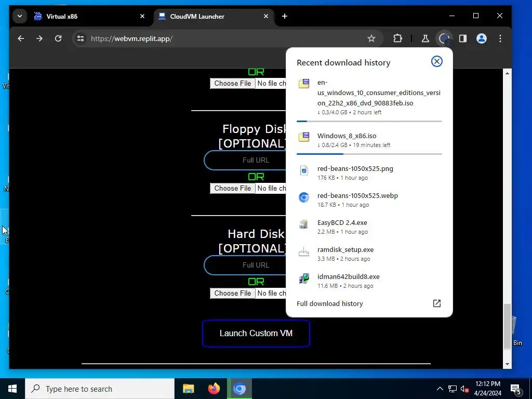Screen dimensions: 532x399
Task: Click the page vertical scrollbar thumb
Action: point(507,326)
